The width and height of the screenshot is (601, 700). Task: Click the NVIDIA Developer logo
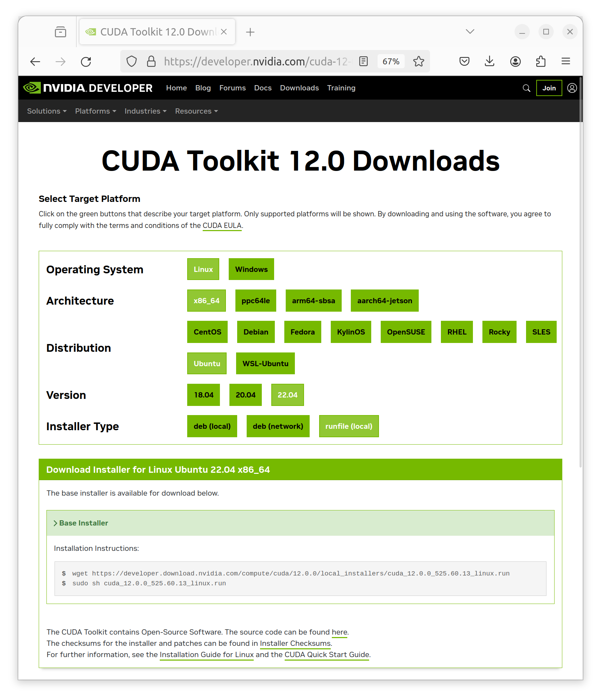coord(88,88)
